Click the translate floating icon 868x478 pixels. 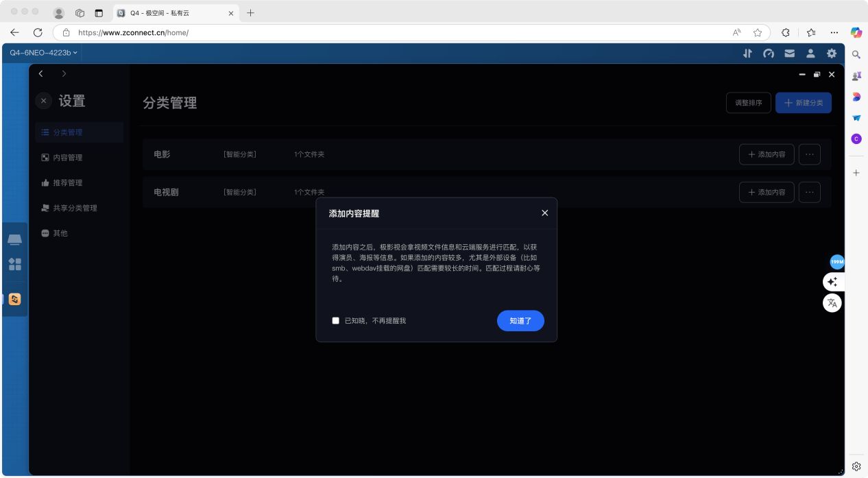click(832, 302)
